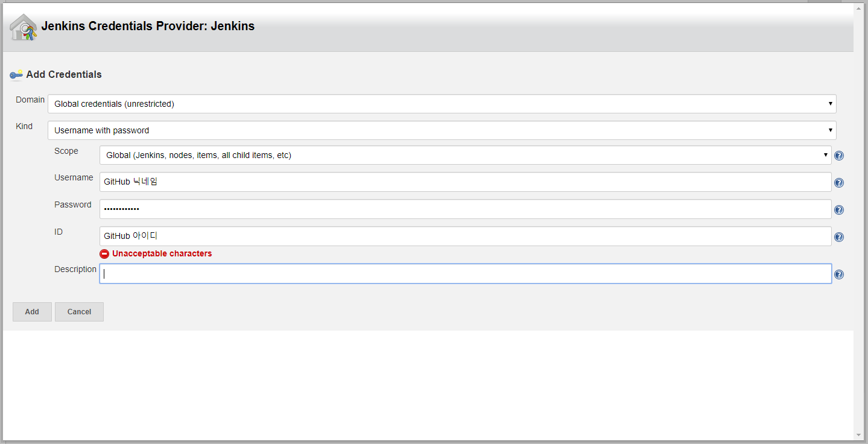The width and height of the screenshot is (868, 444).
Task: Open help for the Password field
Action: [839, 210]
